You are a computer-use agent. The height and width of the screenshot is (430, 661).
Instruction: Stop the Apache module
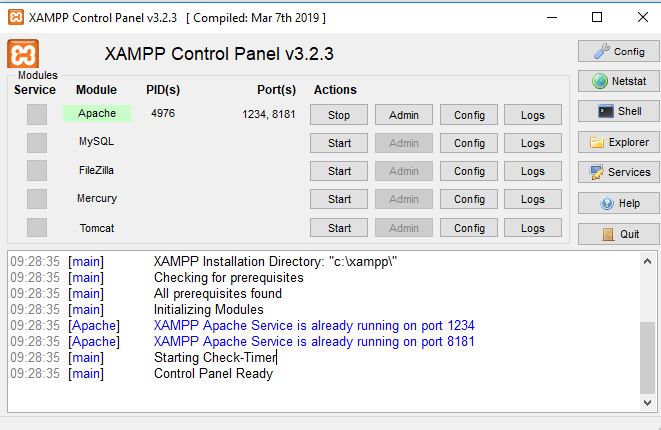coord(339,115)
